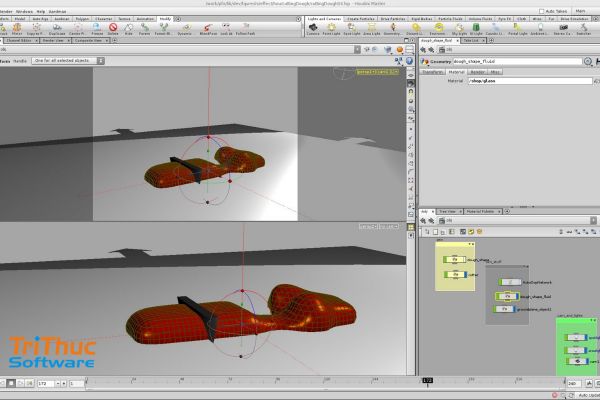Click the Freeze shelf tool
Viewport: 600px width, 400px height.
tap(97, 29)
